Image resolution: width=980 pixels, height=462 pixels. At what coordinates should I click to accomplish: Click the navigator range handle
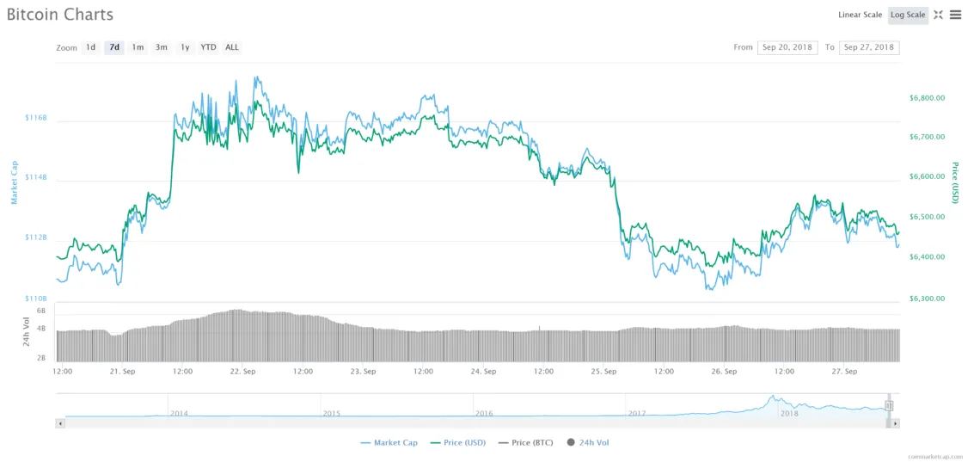tap(889, 405)
